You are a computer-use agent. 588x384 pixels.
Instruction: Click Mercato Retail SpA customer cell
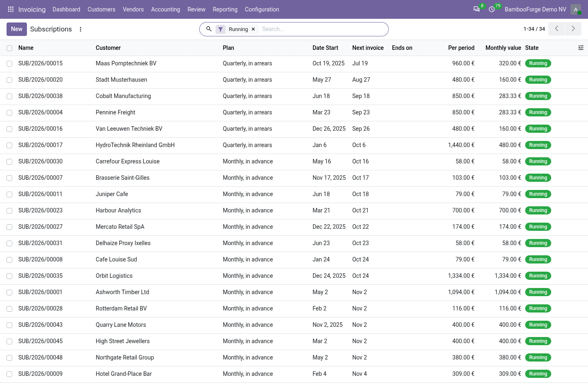tap(120, 227)
